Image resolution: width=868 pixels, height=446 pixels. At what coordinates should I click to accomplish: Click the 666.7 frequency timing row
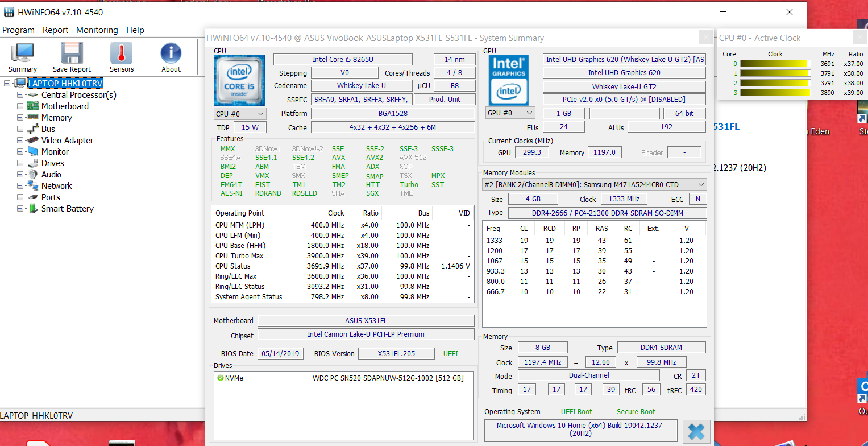pos(593,292)
